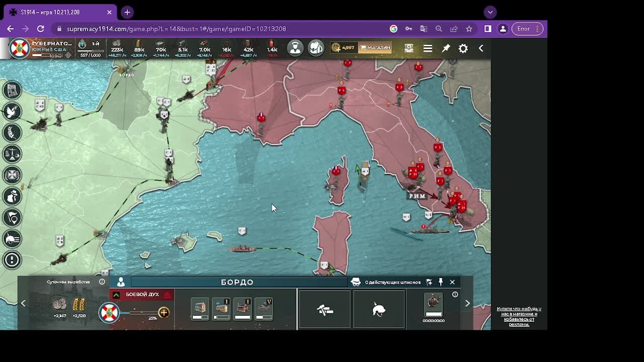
Task: Toggle the pin icon in top bar
Action: point(446,48)
